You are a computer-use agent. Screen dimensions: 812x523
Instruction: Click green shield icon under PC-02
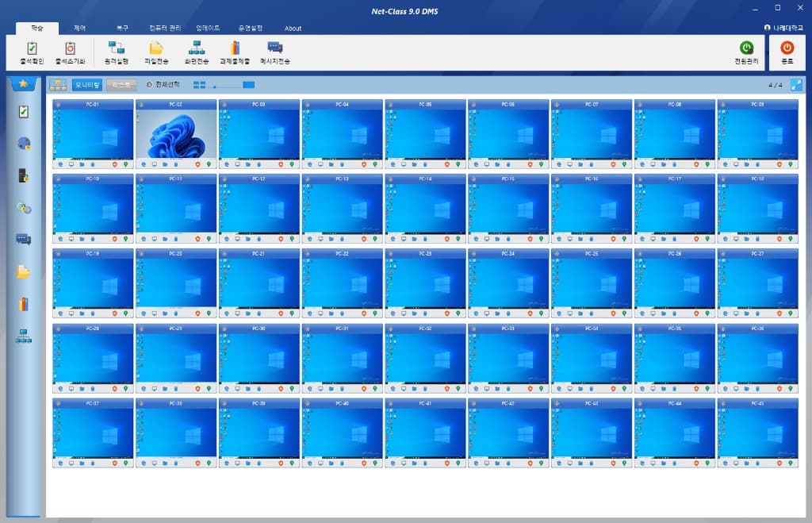pos(209,164)
